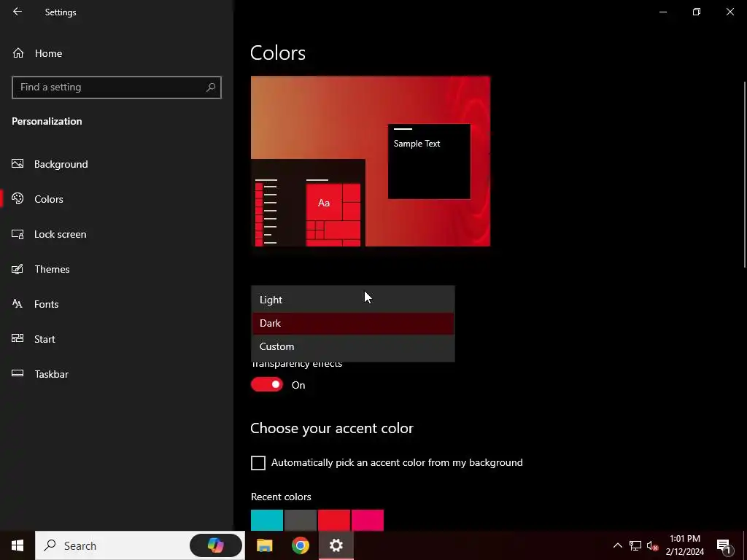Open the network status tray icon

click(x=635, y=545)
